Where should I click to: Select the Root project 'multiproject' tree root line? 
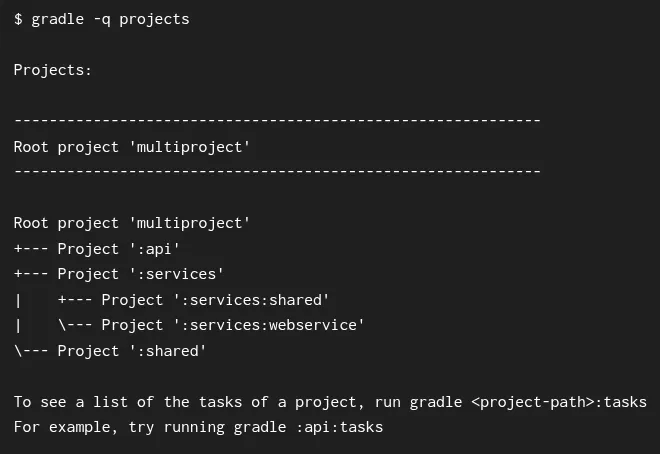pyautogui.click(x=131, y=223)
